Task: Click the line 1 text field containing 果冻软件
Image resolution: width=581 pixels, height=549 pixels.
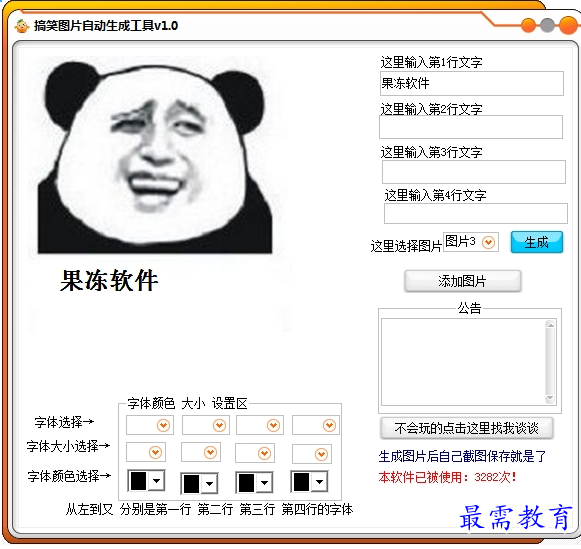Action: click(472, 84)
